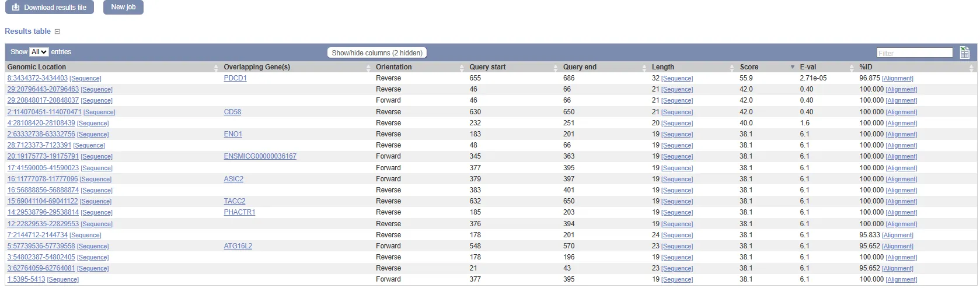This screenshot has width=980, height=288.
Task: Click the download icon in Download results file
Action: [x=16, y=8]
